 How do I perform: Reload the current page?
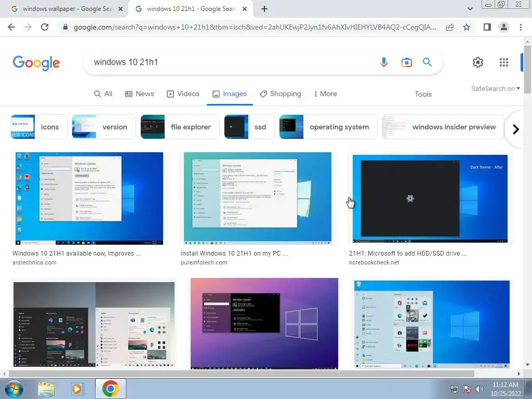pos(45,27)
